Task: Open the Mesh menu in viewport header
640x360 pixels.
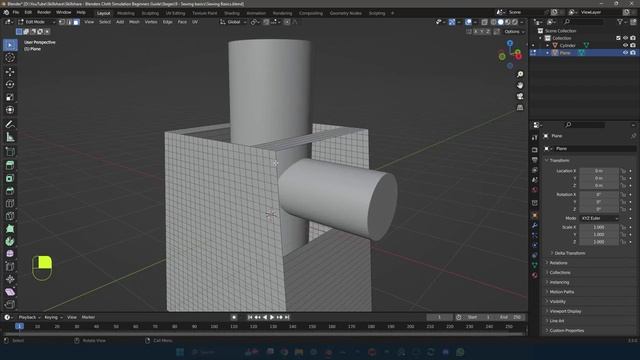Action: [134, 22]
